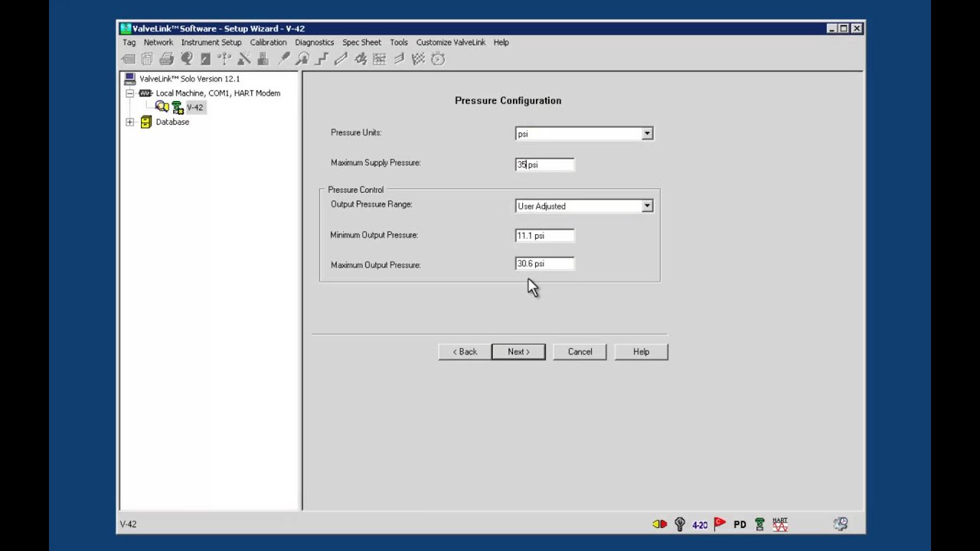
Task: Click the Next button
Action: coord(518,352)
